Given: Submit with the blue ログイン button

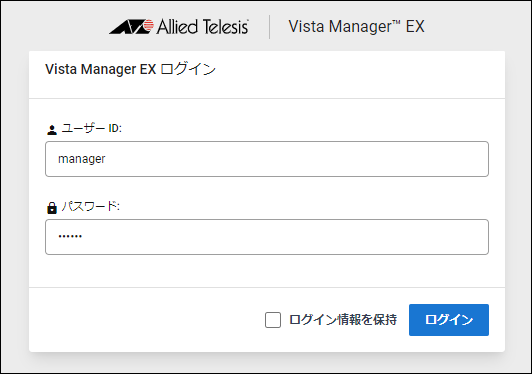Looking at the screenshot, I should 449,320.
